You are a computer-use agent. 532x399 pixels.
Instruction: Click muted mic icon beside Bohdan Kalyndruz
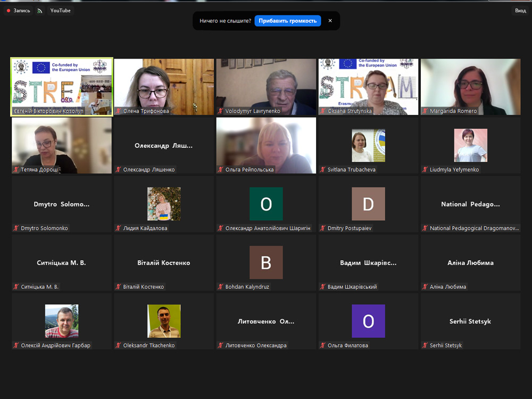coord(221,287)
